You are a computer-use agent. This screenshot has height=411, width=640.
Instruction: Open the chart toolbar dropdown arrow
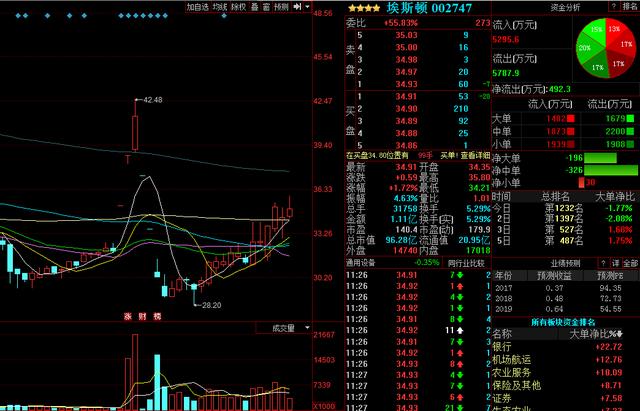click(x=307, y=7)
